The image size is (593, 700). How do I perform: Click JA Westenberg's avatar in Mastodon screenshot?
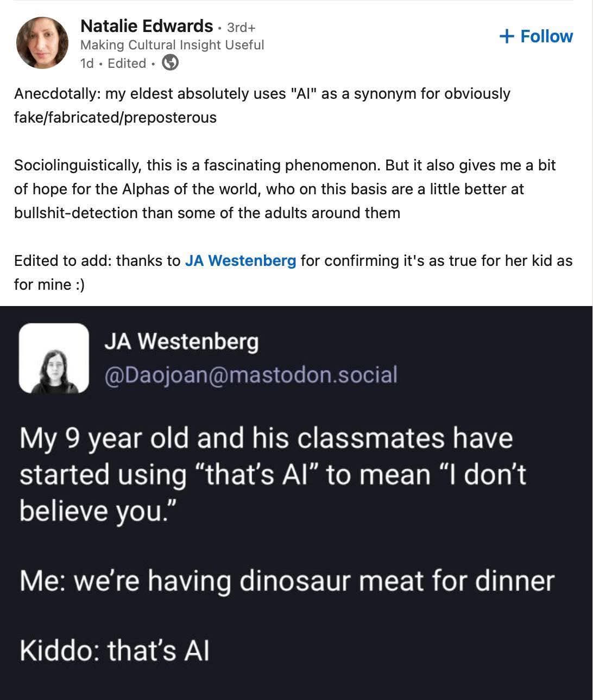coord(54,358)
